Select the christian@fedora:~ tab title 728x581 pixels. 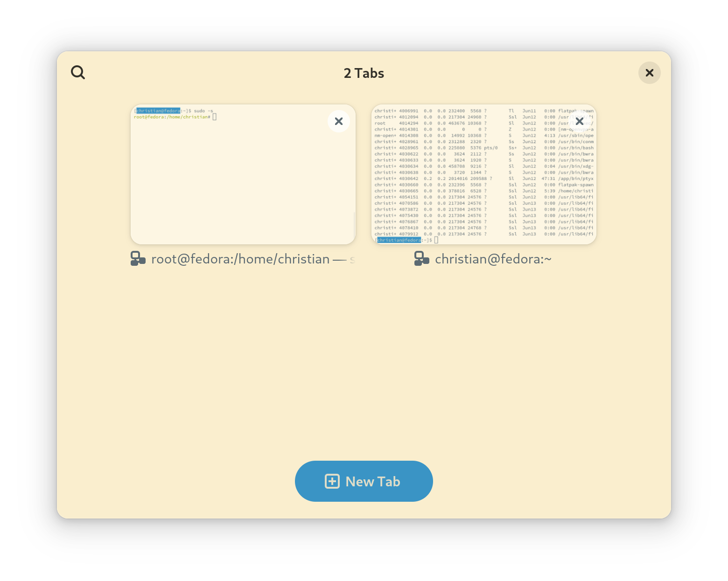pos(493,259)
